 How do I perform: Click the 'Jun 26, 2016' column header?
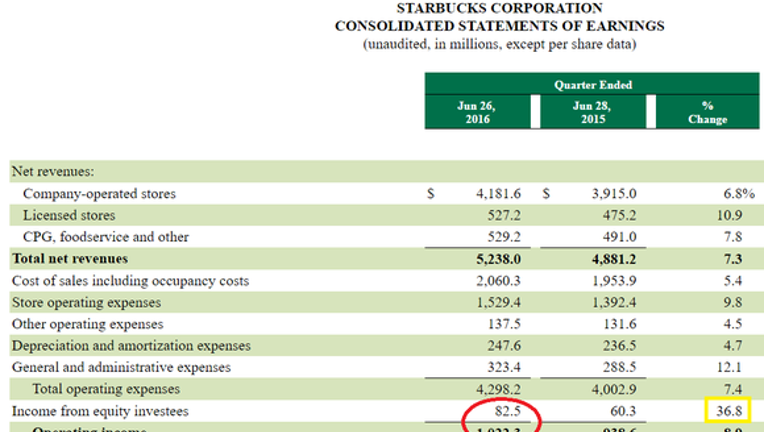pos(477,113)
